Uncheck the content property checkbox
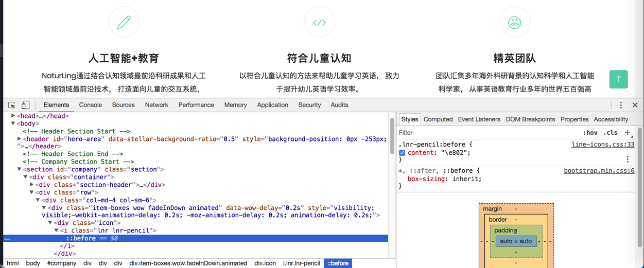 click(402, 153)
